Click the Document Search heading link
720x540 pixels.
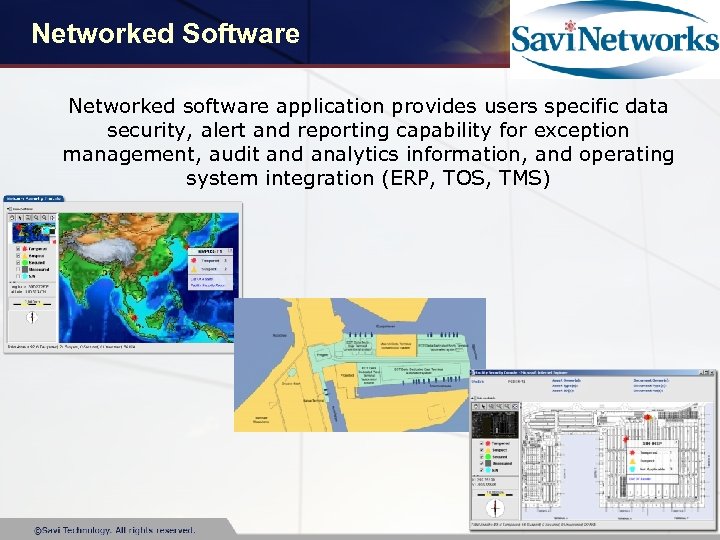651,381
